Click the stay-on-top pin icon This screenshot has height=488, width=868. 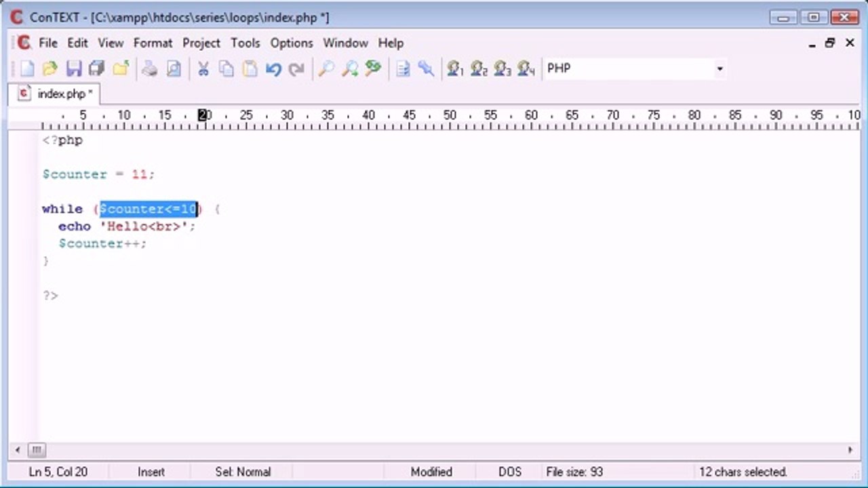point(426,68)
